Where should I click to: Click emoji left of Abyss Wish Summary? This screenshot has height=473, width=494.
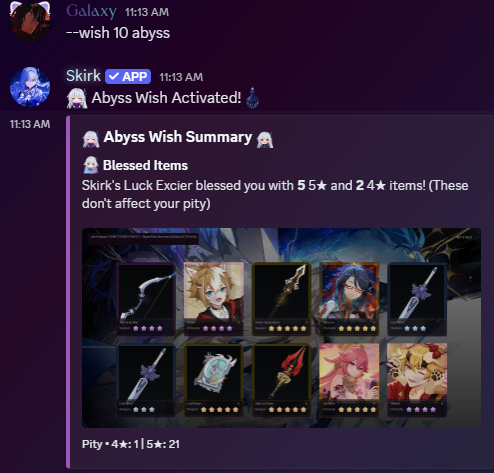(91, 138)
